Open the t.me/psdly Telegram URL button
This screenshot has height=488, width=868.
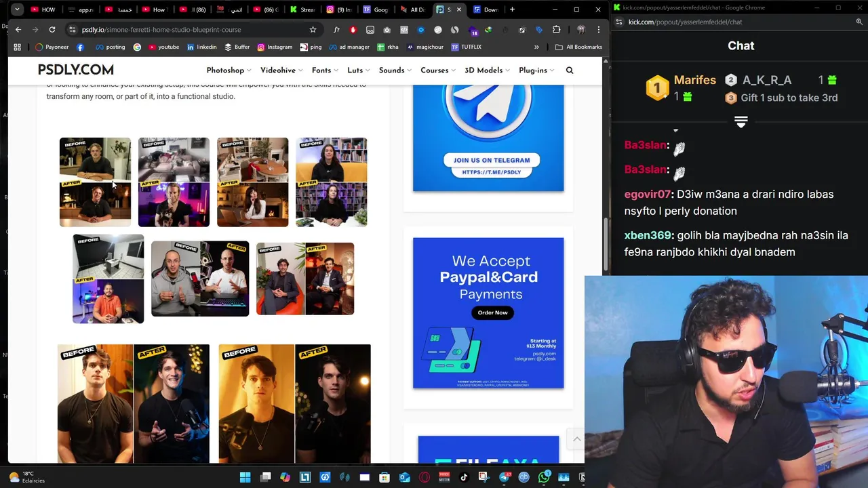[x=492, y=172]
